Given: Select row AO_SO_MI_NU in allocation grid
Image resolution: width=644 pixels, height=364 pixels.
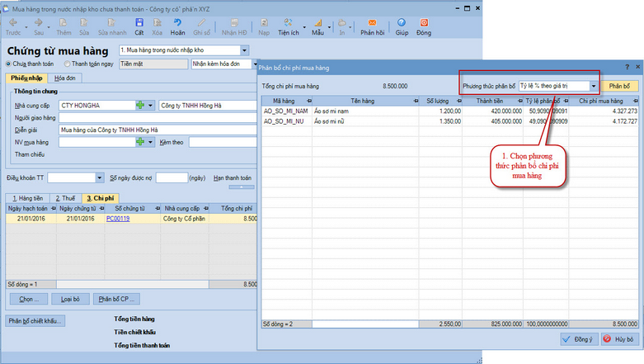Looking at the screenshot, I should tap(450, 121).
